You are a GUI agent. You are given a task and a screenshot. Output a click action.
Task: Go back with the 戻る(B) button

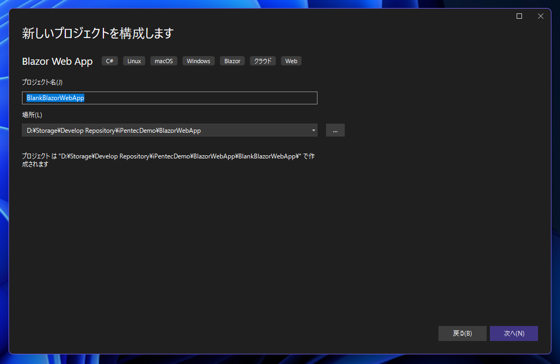pos(462,333)
